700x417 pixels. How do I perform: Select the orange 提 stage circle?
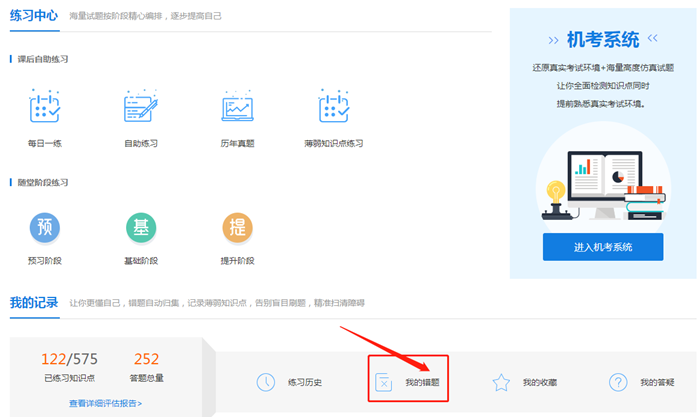(x=238, y=228)
